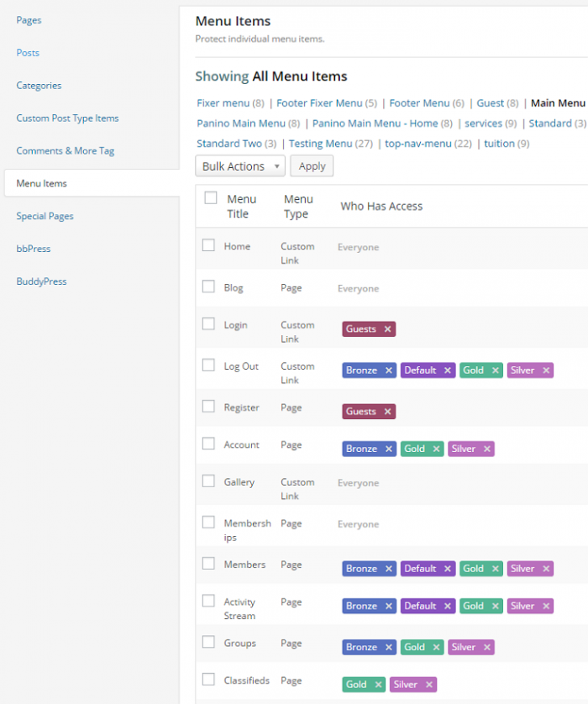Filter by Fixer menu
This screenshot has width=588, height=704.
pyautogui.click(x=223, y=103)
